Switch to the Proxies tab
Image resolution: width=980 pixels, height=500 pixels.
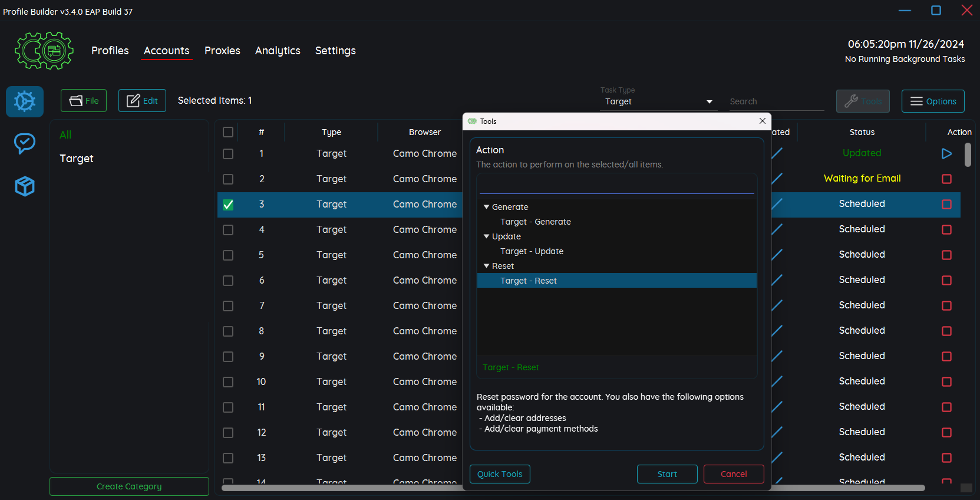(x=222, y=51)
